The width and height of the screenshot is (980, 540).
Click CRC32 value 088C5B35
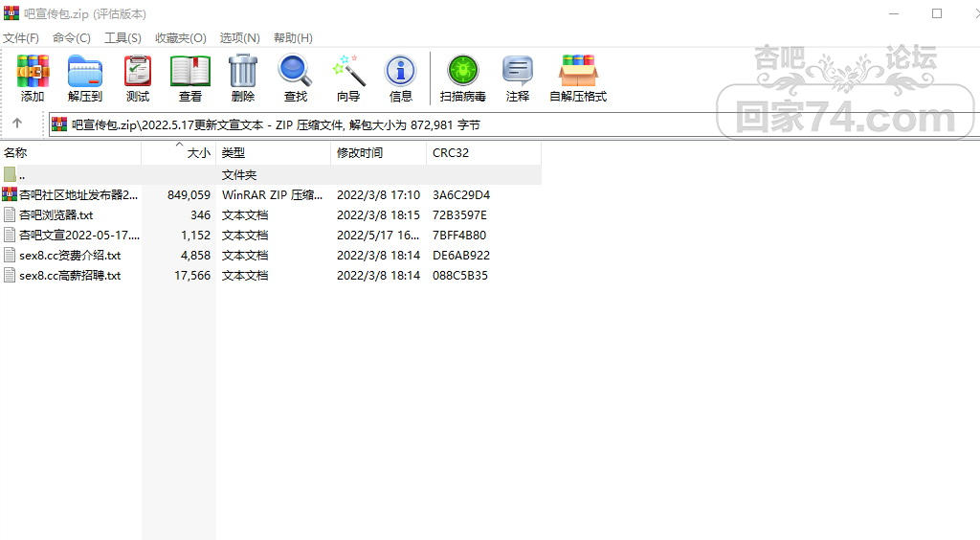point(460,275)
